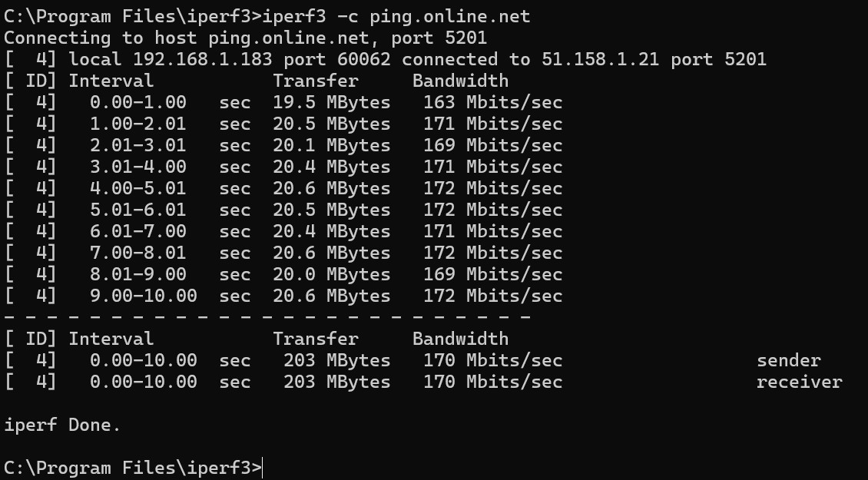This screenshot has height=480, width=868.
Task: Click the sender row's 170 Mbits/sec value
Action: 492,361
